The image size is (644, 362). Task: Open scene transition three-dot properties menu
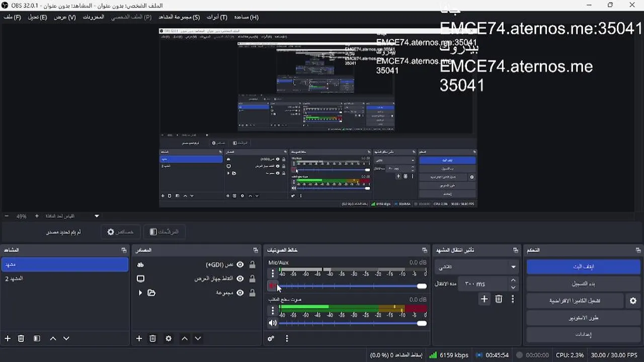click(x=513, y=299)
